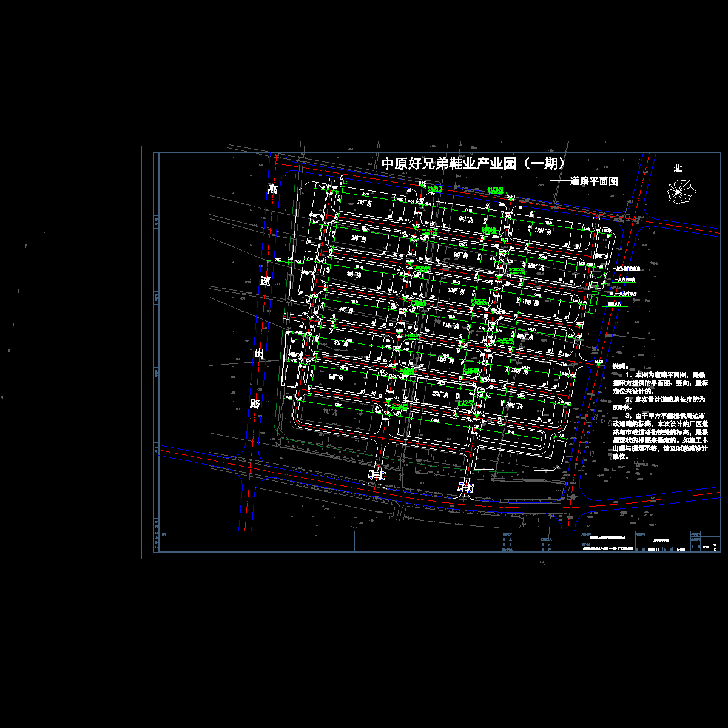Image resolution: width=728 pixels, height=728 pixels.
Task: Select the road character 路
Action: pyautogui.click(x=255, y=403)
